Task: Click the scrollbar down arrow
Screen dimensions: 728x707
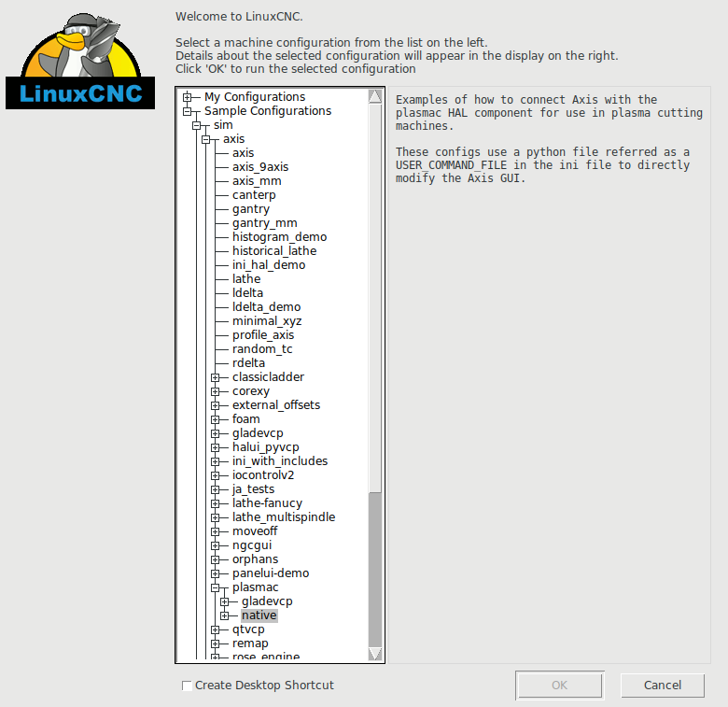Action: point(375,654)
